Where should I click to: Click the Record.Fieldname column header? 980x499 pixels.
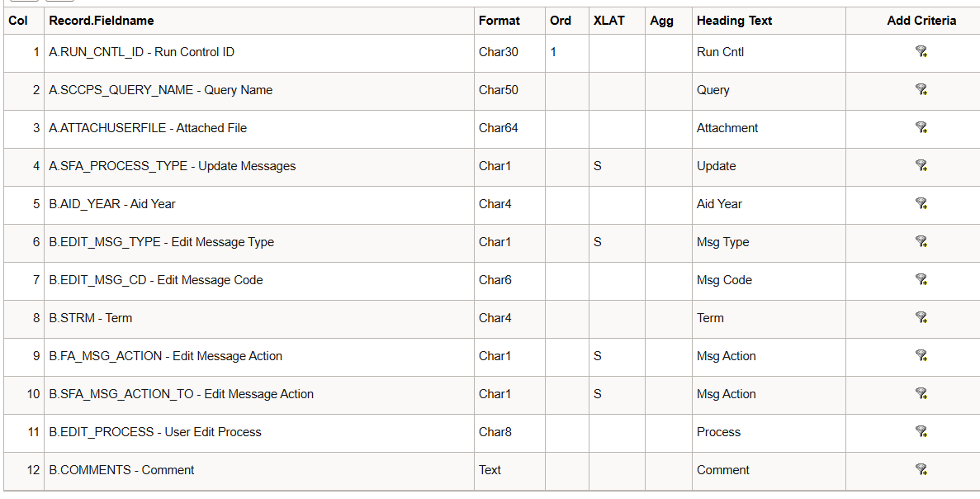(102, 21)
